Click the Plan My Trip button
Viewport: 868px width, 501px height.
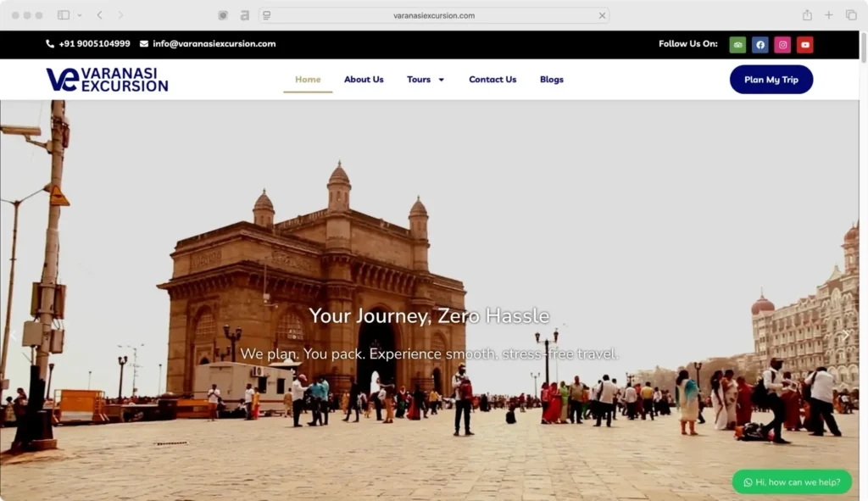click(771, 79)
